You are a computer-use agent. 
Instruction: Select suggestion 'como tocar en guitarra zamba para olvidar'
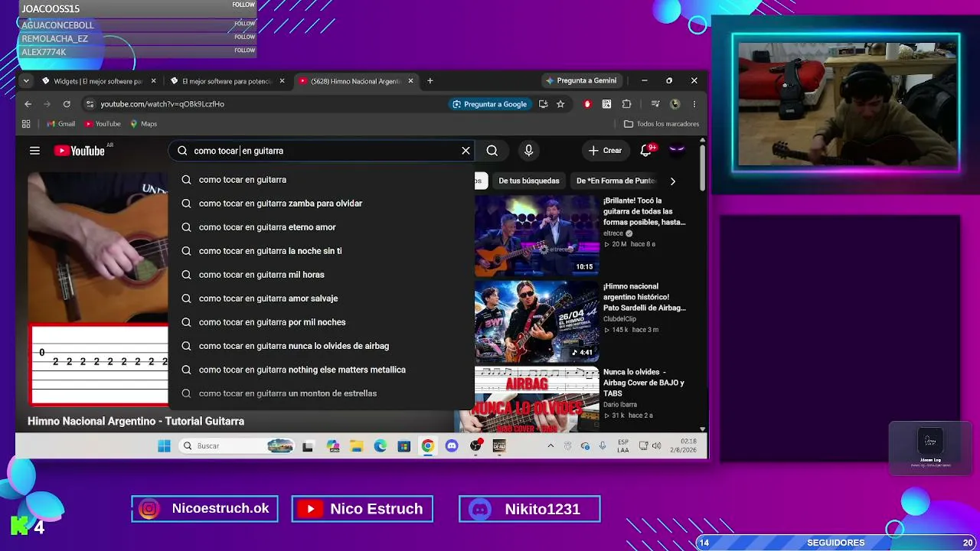322,204
